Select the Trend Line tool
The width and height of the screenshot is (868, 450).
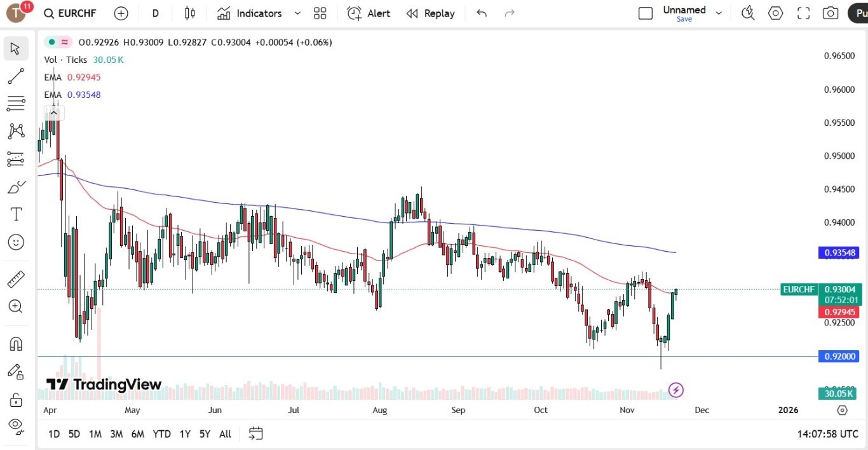click(16, 76)
